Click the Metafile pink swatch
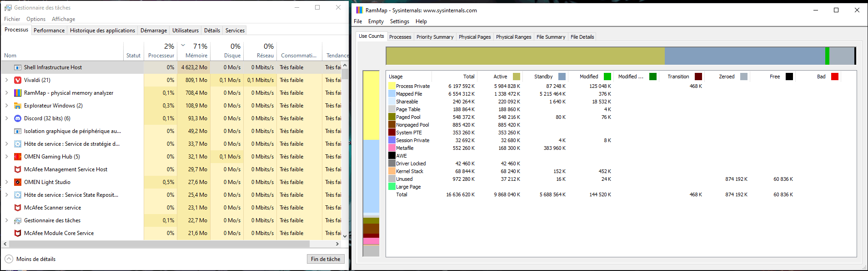 click(391, 148)
